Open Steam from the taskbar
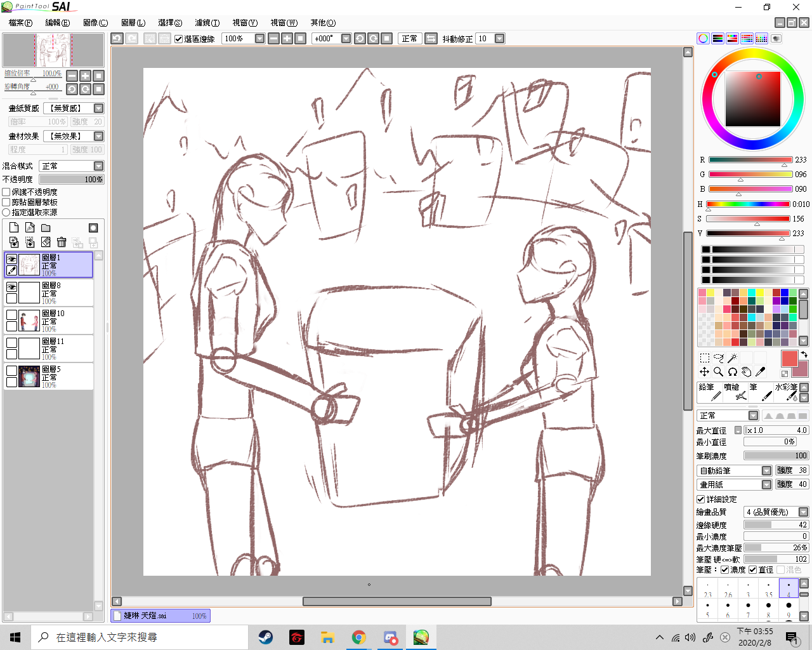Image resolution: width=812 pixels, height=650 pixels. pyautogui.click(x=265, y=637)
